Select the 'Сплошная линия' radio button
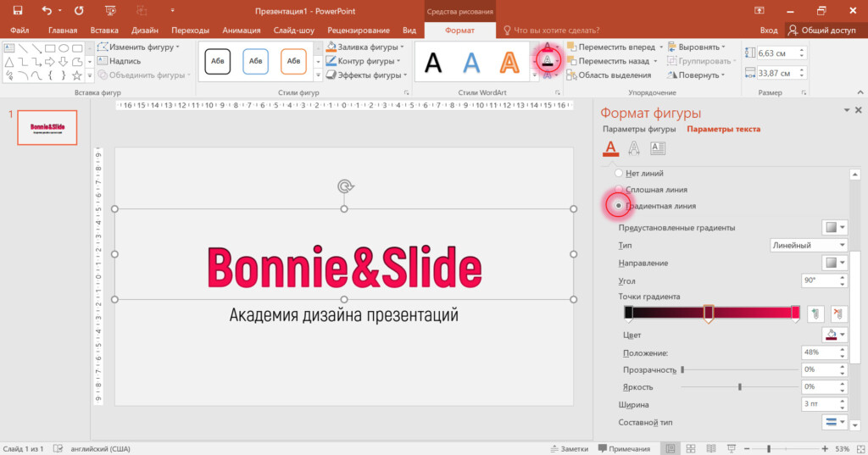 619,190
